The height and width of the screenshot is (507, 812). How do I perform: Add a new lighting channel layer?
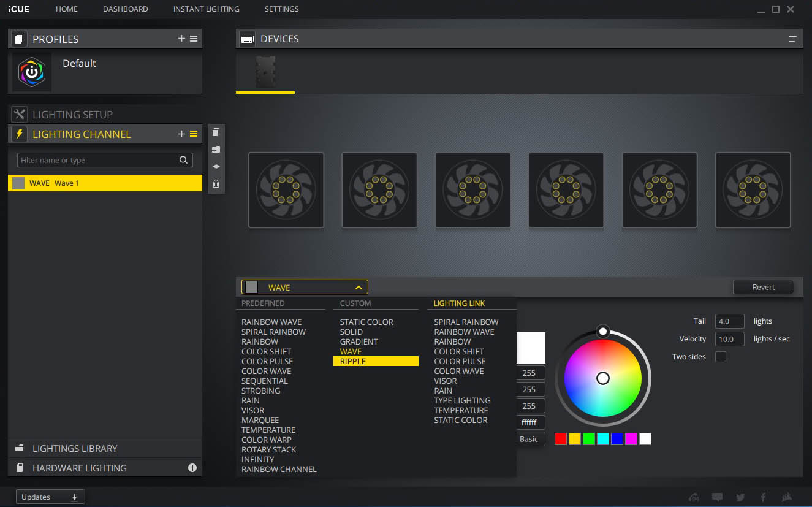(181, 134)
